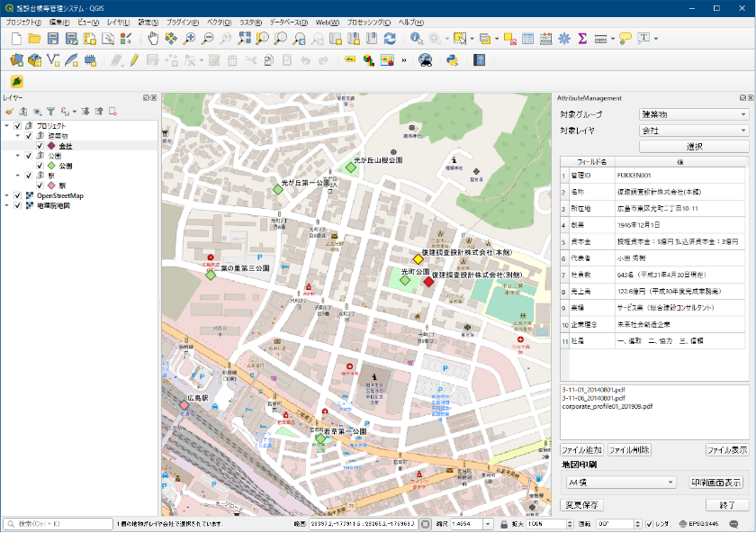The width and height of the screenshot is (756, 533).
Task: Open the layer styling paintbrush in the Layers panel
Action: click(9, 112)
